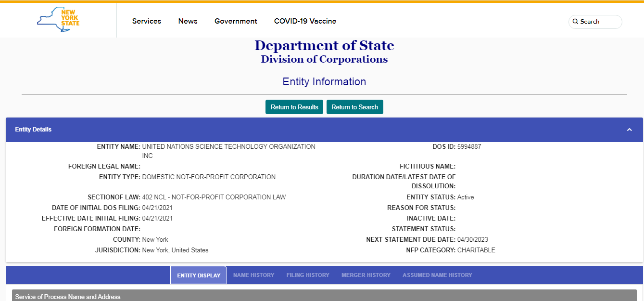Screen dimensions: 644x301
Task: Switch to the Entity Display tab
Action: (x=199, y=275)
